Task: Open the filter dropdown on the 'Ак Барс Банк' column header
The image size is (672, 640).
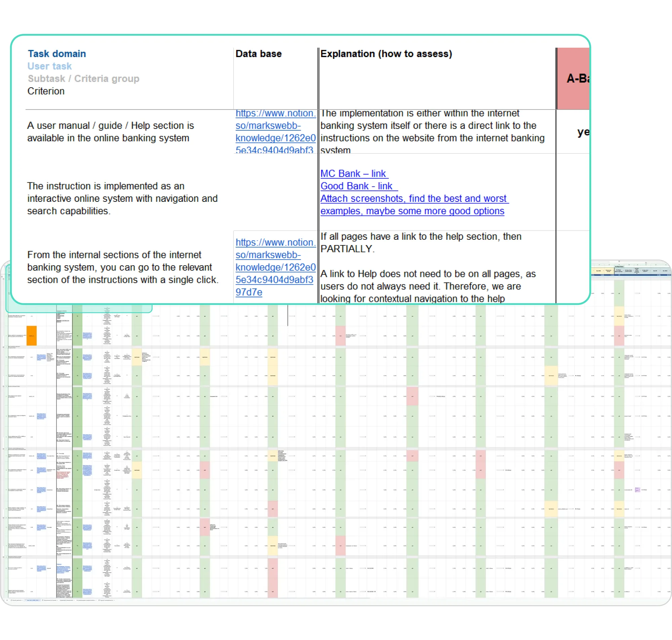Action: [624, 271]
